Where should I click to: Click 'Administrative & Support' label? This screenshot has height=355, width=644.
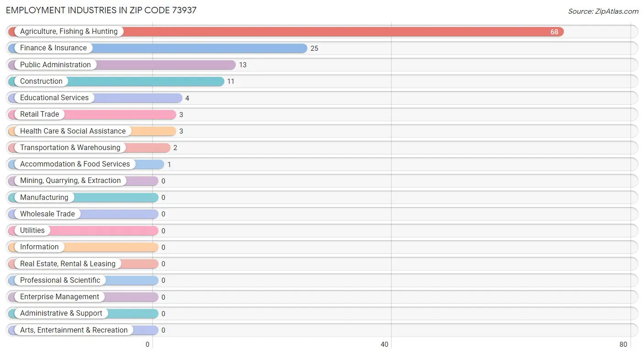61,313
